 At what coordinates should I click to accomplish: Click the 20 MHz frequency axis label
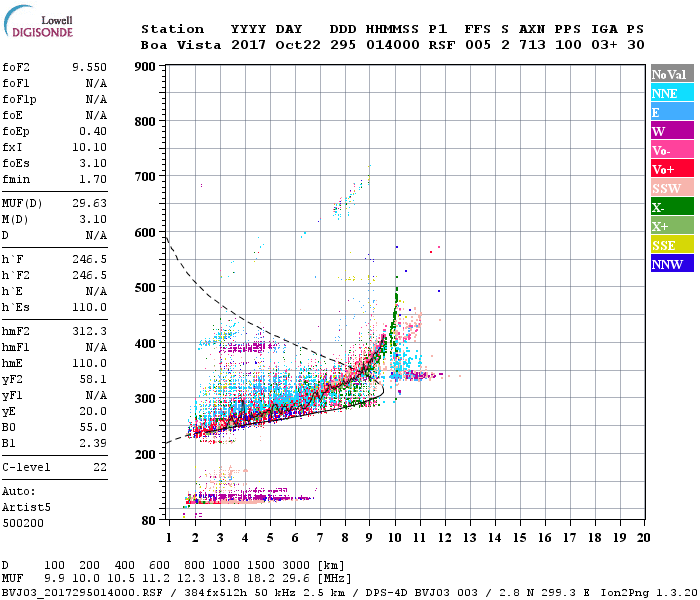[x=643, y=539]
